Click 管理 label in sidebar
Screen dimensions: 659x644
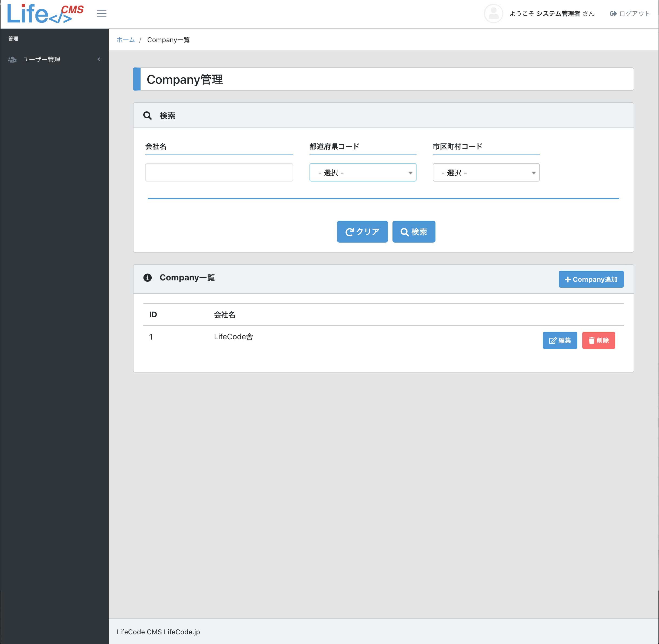click(14, 38)
